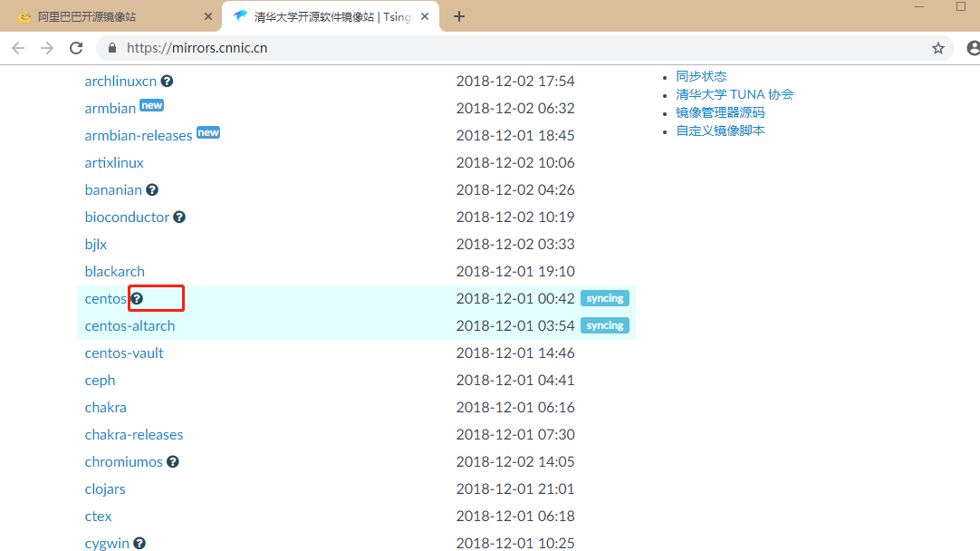The width and height of the screenshot is (980, 551).
Task: Open the question mark next to cygwin
Action: point(139,544)
